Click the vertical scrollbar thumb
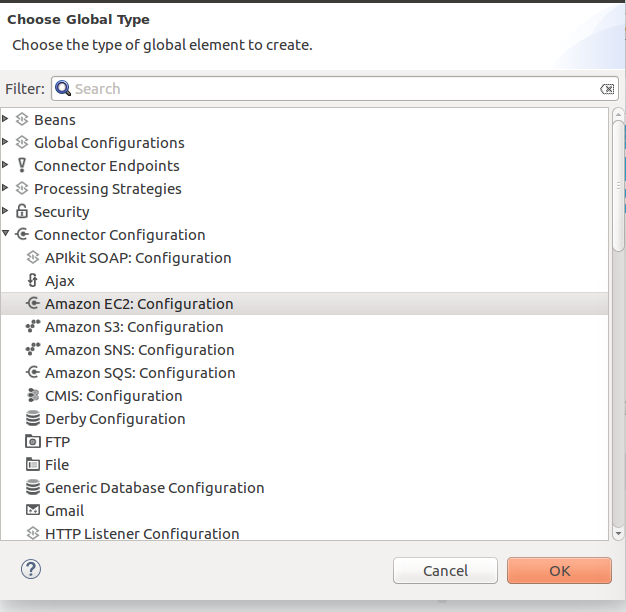The width and height of the screenshot is (626, 612). [x=618, y=186]
